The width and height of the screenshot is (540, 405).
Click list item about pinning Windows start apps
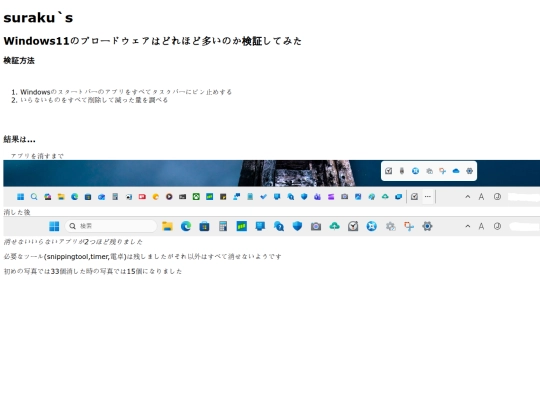click(x=126, y=92)
